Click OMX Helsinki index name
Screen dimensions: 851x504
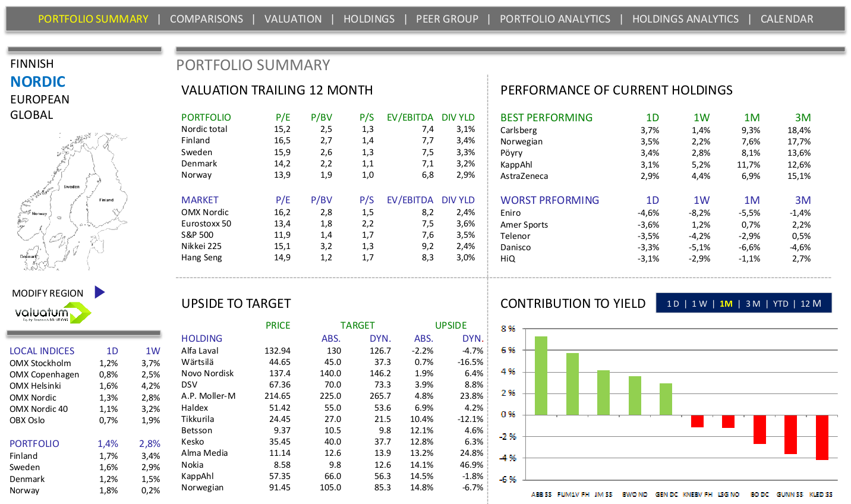click(35, 386)
